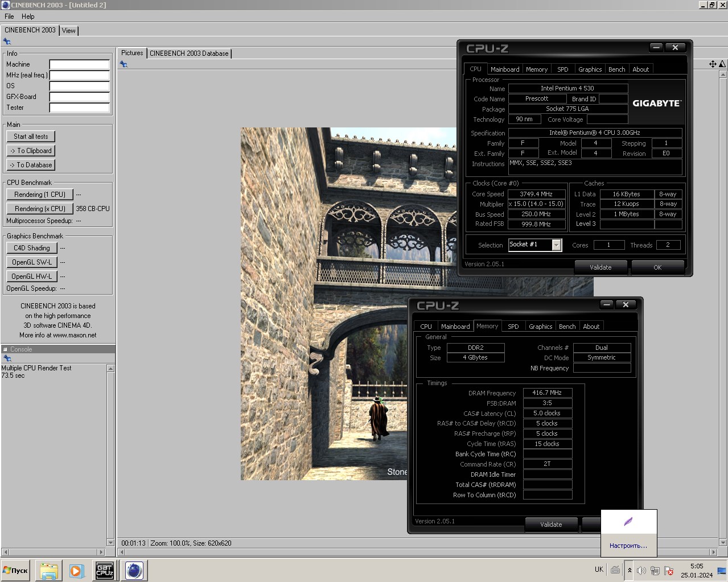The height and width of the screenshot is (582, 728).
Task: Click the GBT CPU-Z taskbar icon
Action: coord(105,571)
